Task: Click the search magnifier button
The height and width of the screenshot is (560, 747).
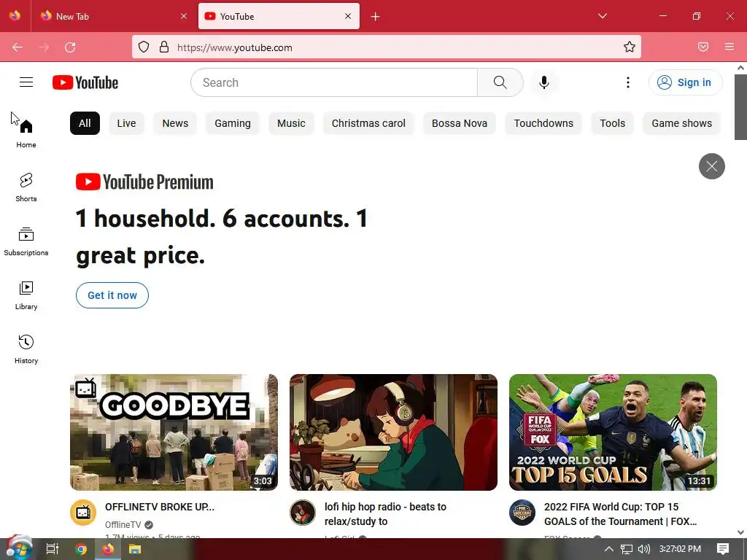Action: tap(500, 82)
